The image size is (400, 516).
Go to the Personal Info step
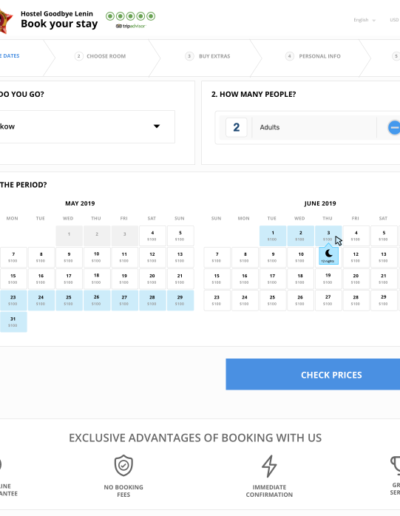(x=313, y=56)
